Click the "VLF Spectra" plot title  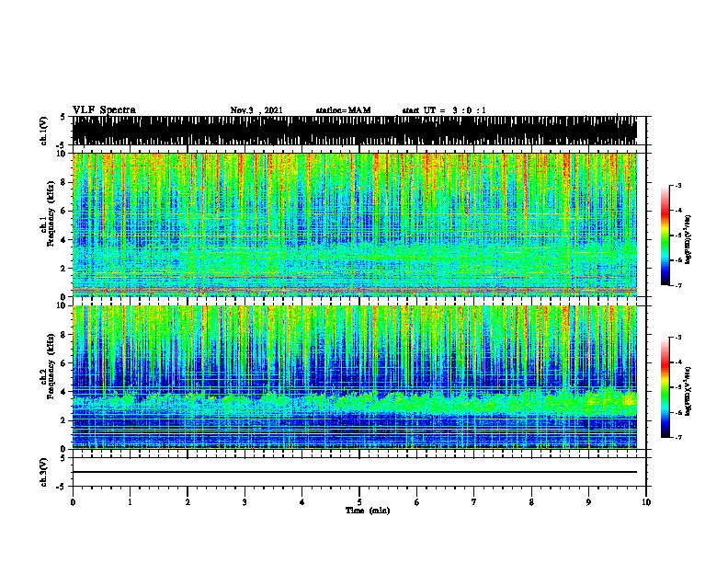[x=104, y=110]
